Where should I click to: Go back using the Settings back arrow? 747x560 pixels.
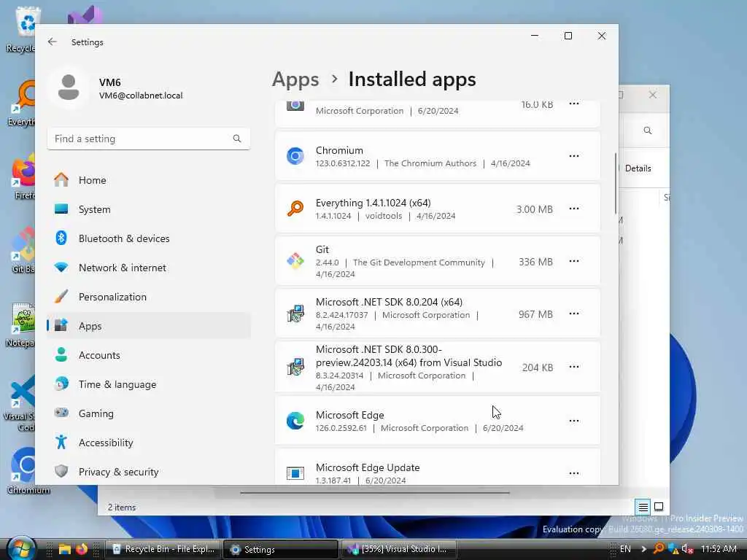[52, 42]
